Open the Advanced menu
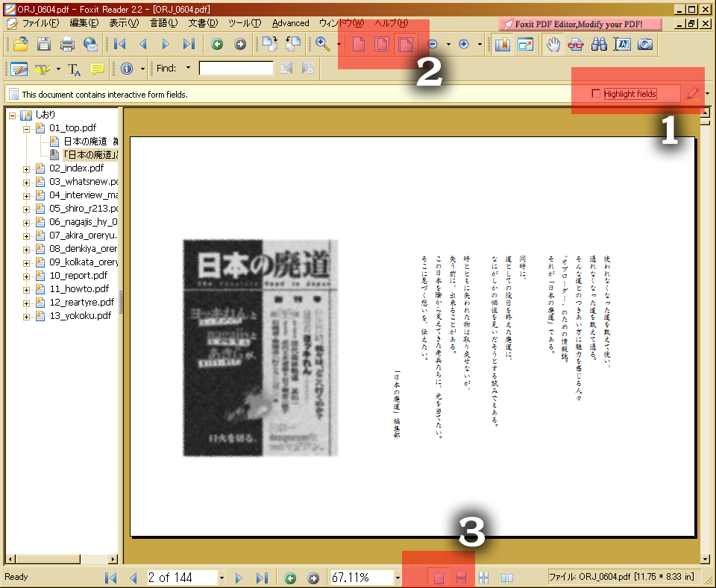This screenshot has width=716, height=588. point(290,23)
